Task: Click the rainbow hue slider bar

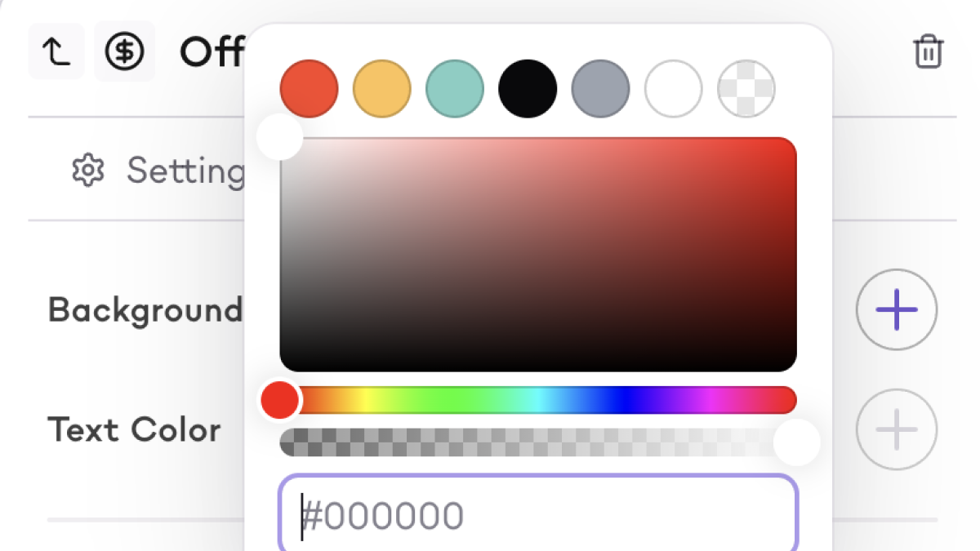Action: coord(539,400)
